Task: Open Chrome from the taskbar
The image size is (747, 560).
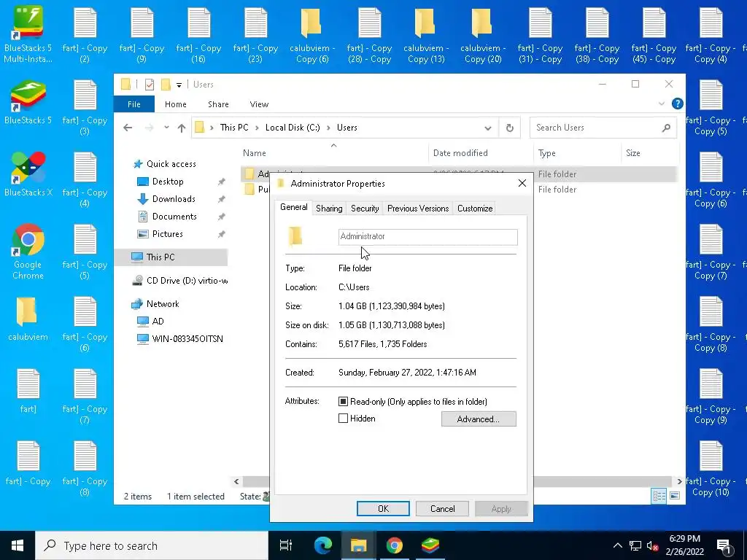Action: coord(394,545)
